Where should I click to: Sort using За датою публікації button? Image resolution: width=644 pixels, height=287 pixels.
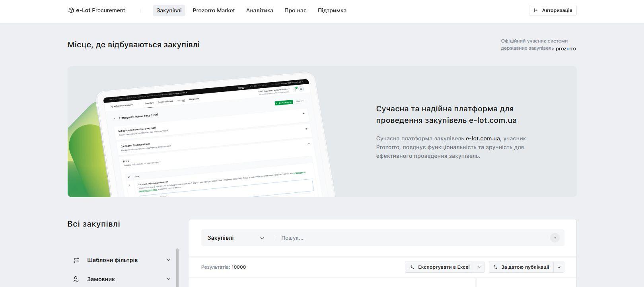pyautogui.click(x=521, y=267)
